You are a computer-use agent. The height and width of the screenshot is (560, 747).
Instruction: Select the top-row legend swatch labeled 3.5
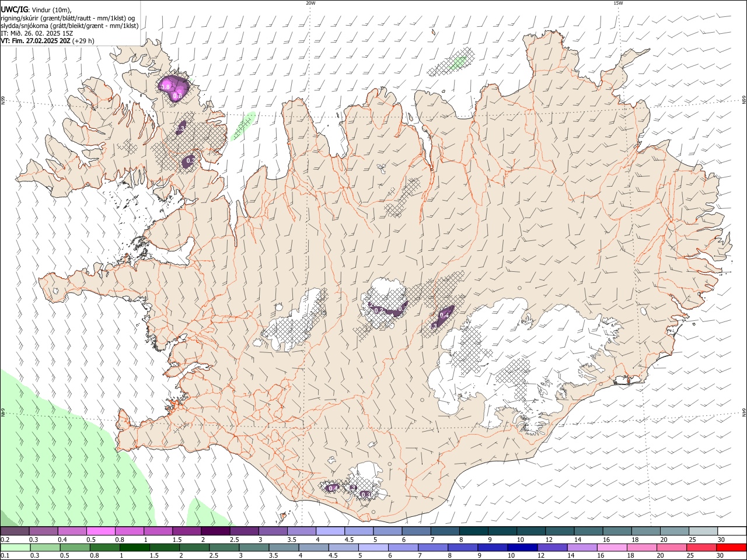[301, 531]
